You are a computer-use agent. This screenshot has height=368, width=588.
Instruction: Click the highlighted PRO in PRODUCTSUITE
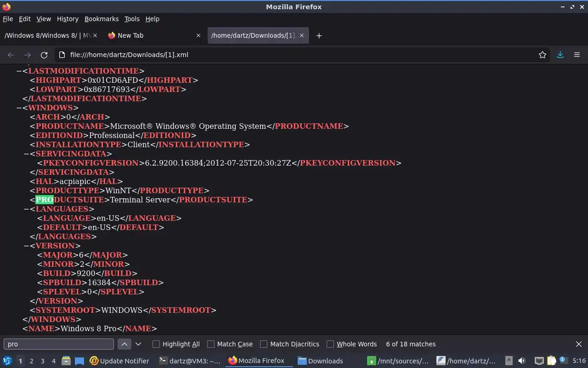(x=45, y=200)
